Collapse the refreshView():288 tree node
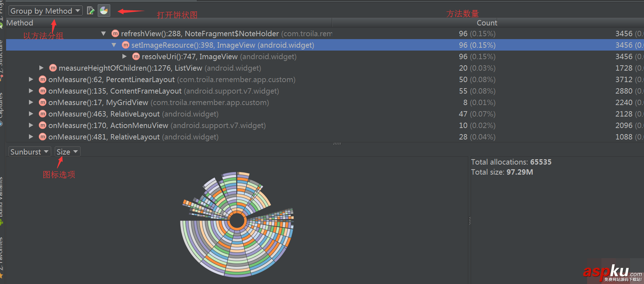Screen dimensions: 644x284 pyautogui.click(x=103, y=34)
